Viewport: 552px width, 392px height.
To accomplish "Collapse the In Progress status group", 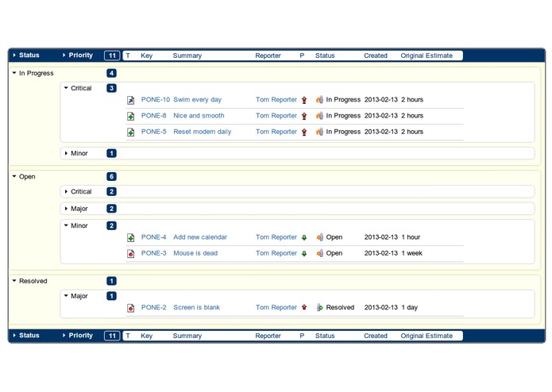I will click(x=14, y=73).
